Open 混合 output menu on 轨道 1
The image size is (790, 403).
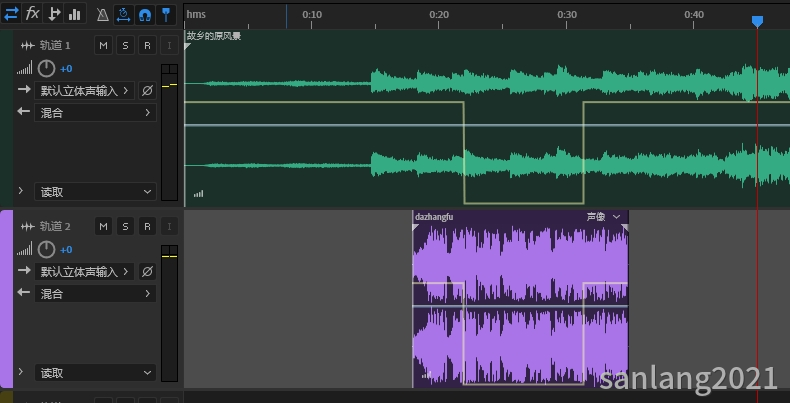[x=95, y=113]
